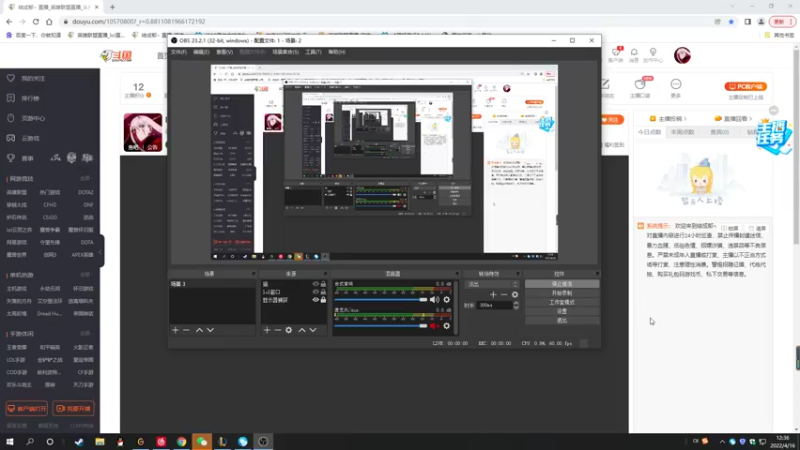Add a new source with the Sources panel plus icon
This screenshot has height=450, width=800.
pos(267,330)
